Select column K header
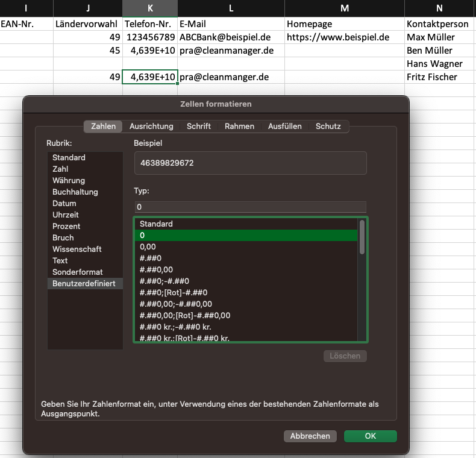 pyautogui.click(x=150, y=8)
